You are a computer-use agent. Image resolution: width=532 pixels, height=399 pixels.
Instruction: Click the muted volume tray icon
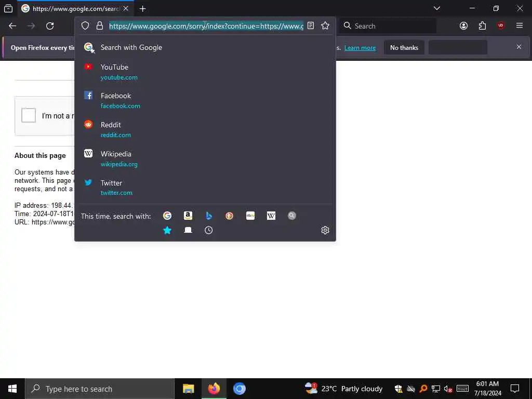[448, 389]
